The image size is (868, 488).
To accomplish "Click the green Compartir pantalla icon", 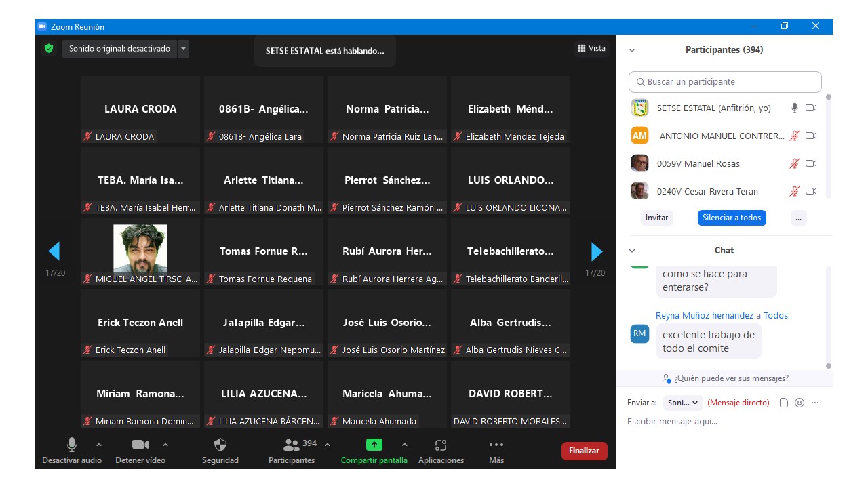I will 374,445.
